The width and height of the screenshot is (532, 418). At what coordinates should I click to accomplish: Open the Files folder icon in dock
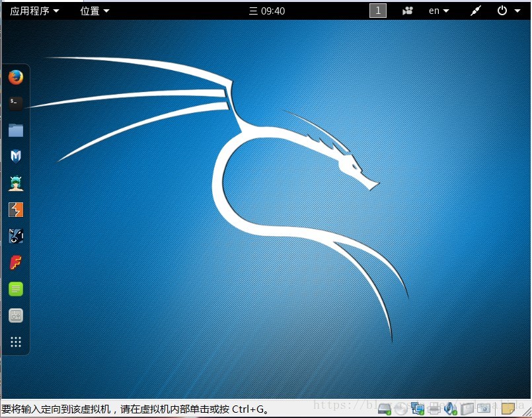coord(16,130)
